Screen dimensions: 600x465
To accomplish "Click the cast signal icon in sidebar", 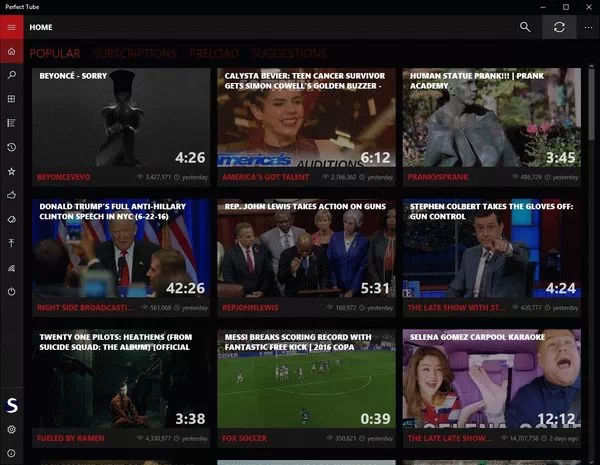I will tap(11, 268).
